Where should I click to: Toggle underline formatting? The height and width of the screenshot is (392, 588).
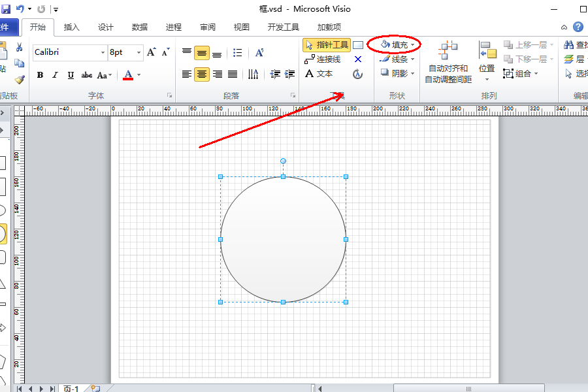[69, 75]
